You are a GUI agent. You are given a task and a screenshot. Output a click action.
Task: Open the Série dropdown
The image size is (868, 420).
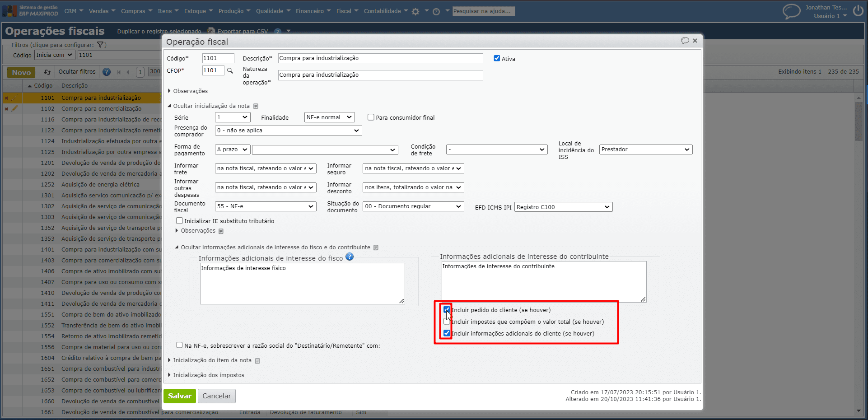tap(233, 117)
